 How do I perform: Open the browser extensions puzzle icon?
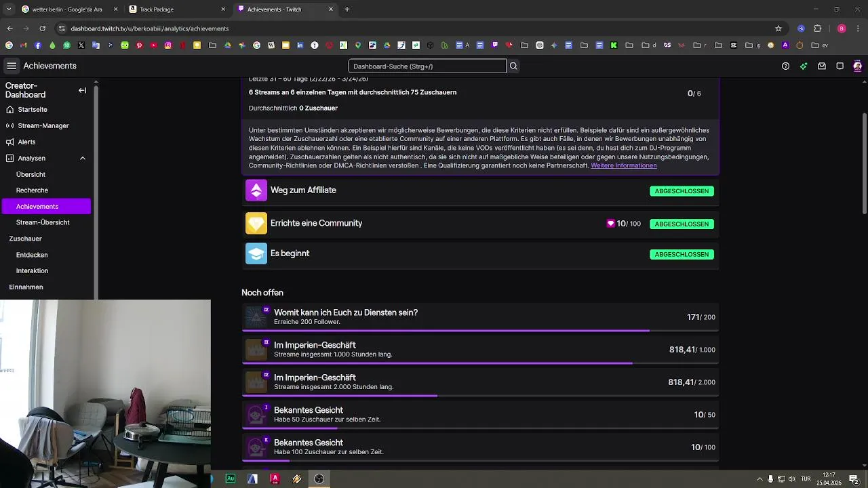[817, 28]
